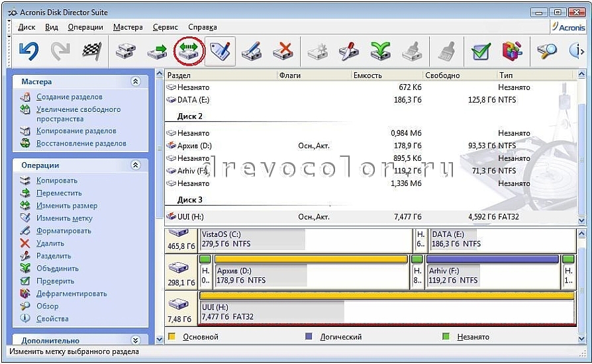Sort by the Флаги column header

click(x=314, y=75)
